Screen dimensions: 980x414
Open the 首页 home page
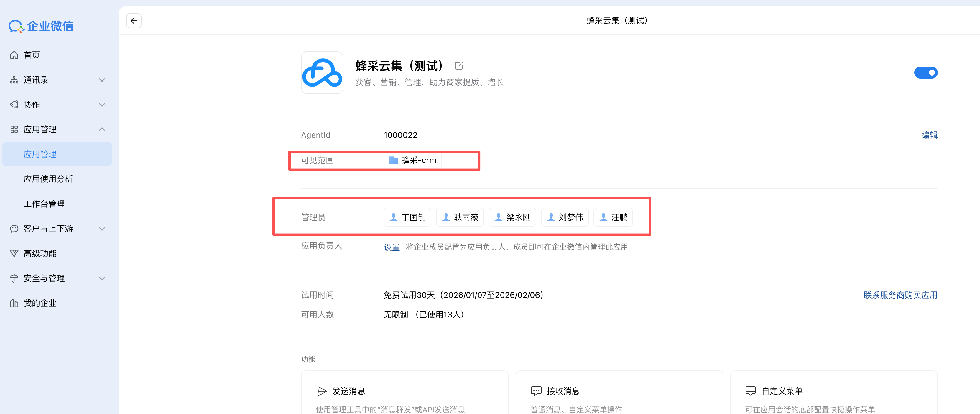coord(32,55)
